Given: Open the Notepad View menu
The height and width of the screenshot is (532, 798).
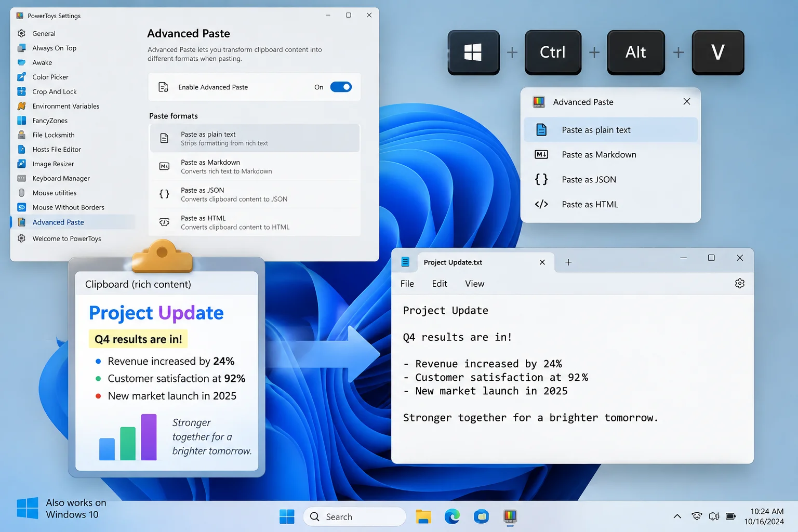Looking at the screenshot, I should coord(475,284).
